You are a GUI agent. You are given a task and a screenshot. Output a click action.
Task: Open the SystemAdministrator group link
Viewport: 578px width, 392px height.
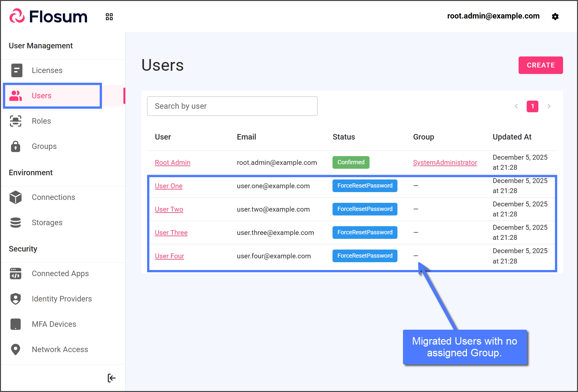coord(445,163)
